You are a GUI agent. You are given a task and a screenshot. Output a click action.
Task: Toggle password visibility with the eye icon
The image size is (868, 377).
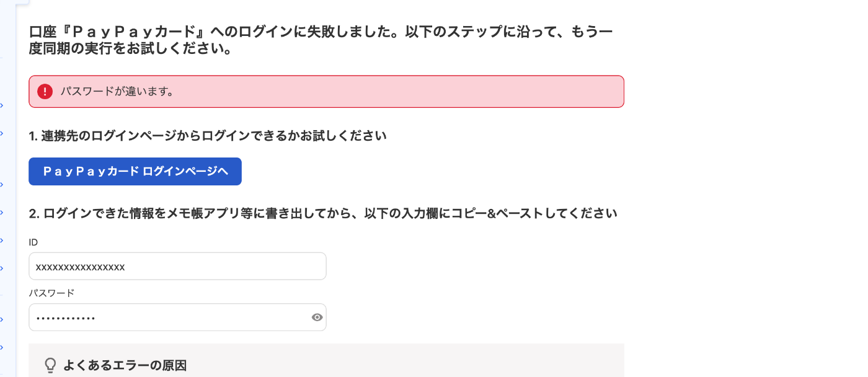[x=317, y=317]
